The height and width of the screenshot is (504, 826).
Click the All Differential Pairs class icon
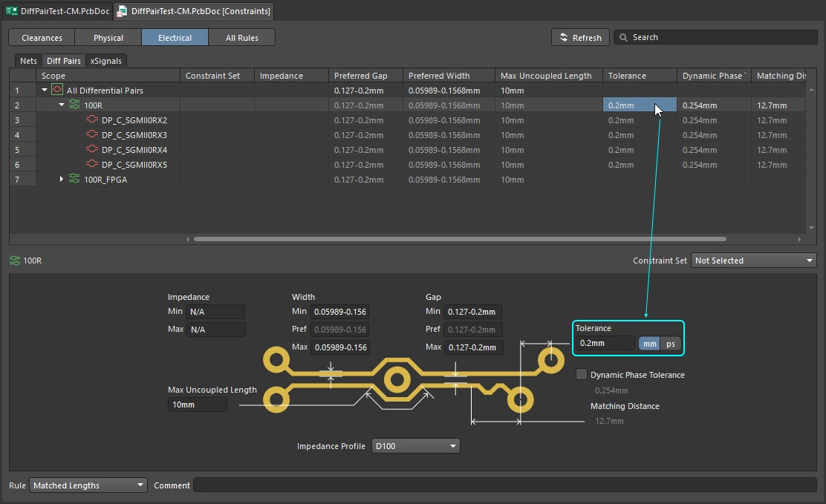click(57, 90)
